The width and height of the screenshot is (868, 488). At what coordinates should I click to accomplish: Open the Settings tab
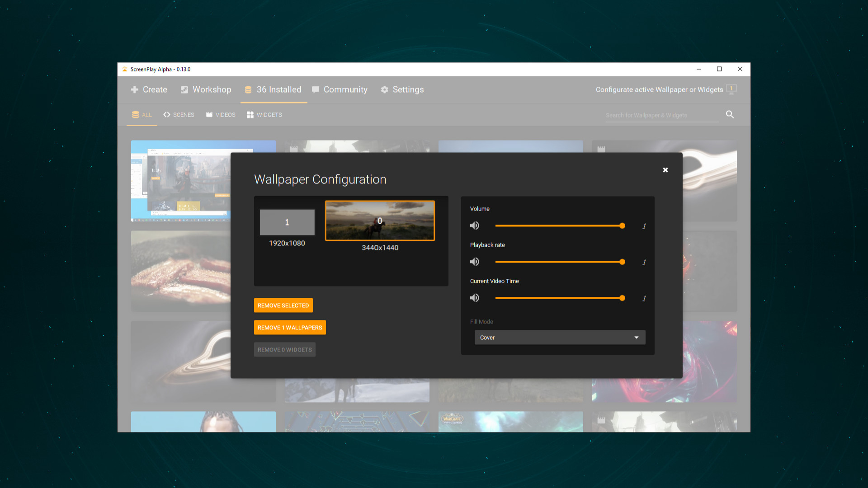[402, 89]
